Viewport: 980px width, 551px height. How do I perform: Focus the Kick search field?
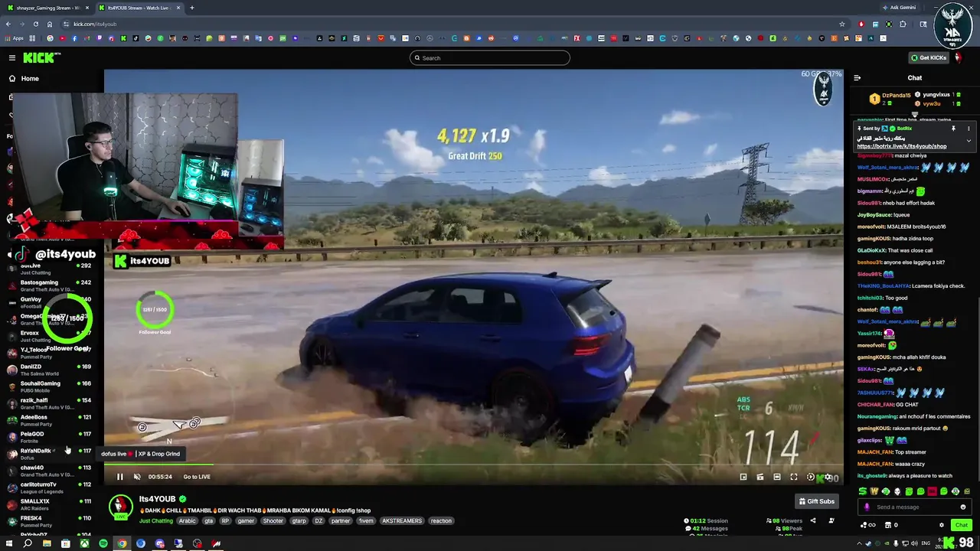[x=490, y=58]
